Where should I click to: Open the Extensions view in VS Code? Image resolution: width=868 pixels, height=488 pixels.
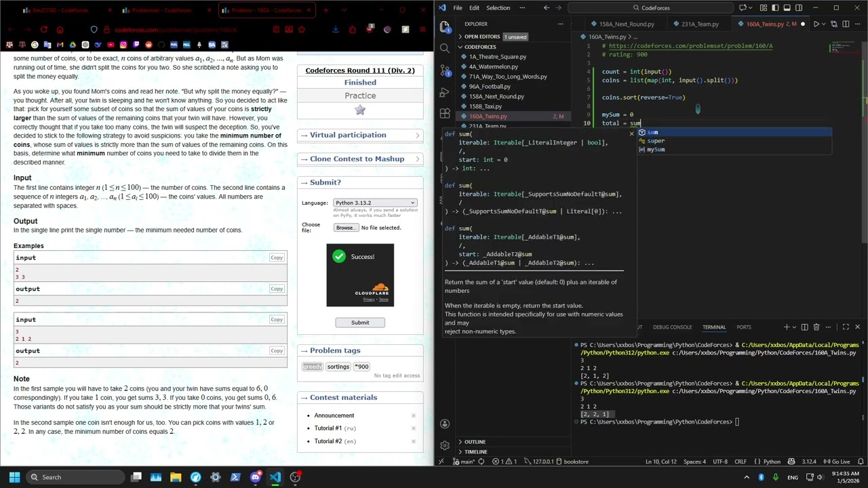coord(445,113)
